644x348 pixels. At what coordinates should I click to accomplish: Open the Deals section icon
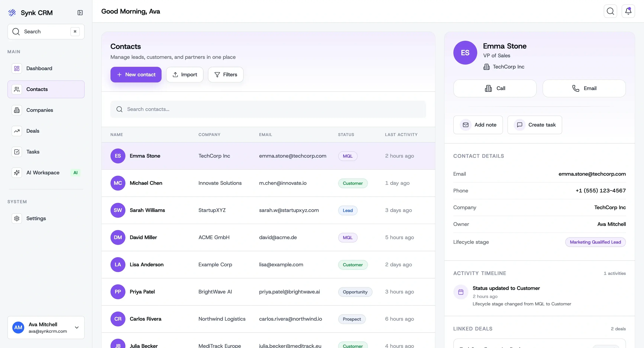(17, 131)
